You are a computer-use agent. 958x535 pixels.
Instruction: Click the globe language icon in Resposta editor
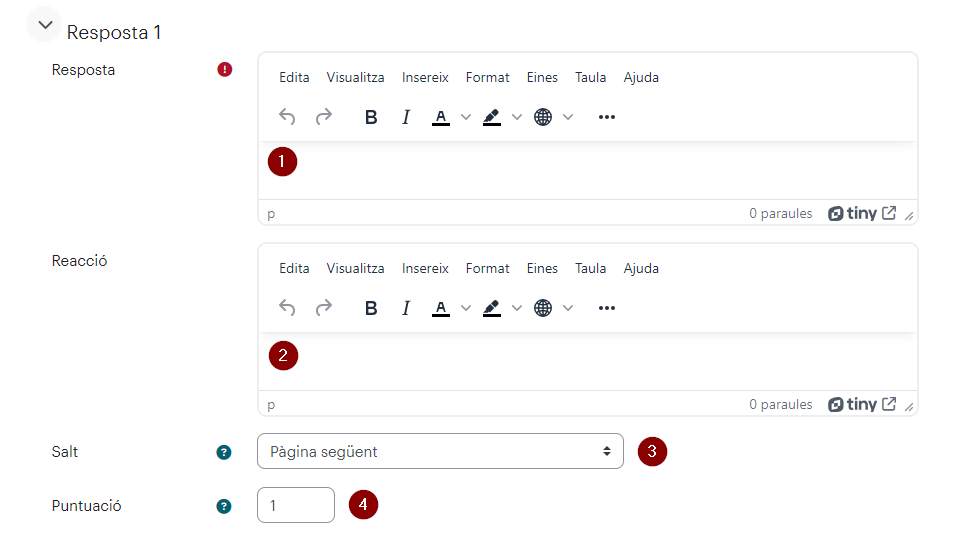coord(543,117)
